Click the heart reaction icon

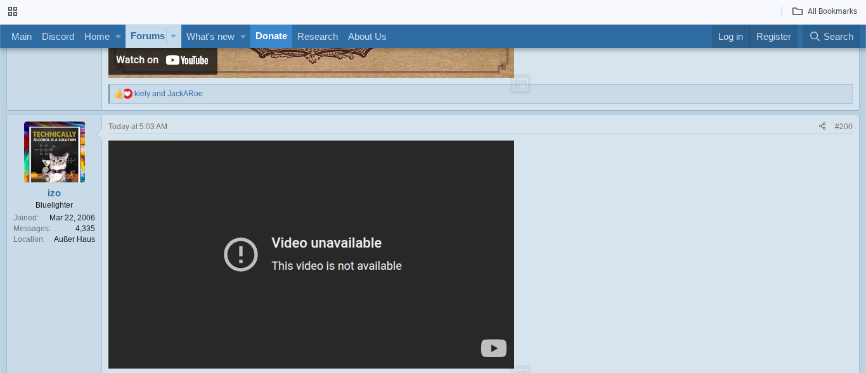tap(128, 94)
